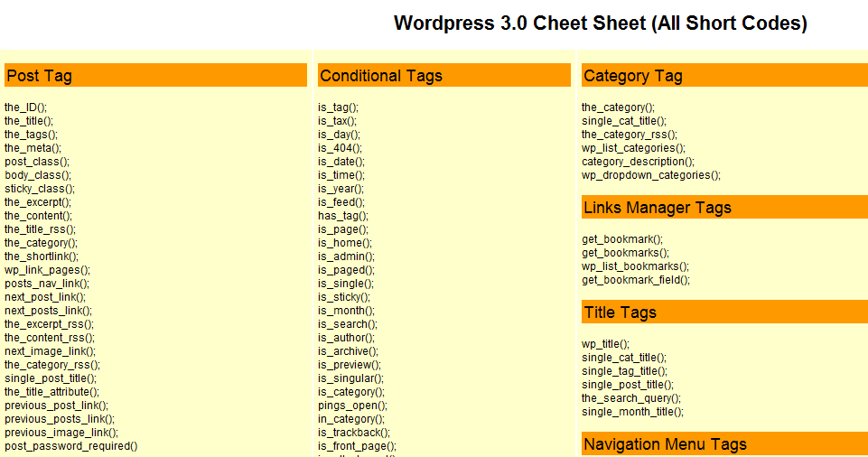Click the next_image_link(); entry
The height and width of the screenshot is (457, 868).
coord(51,351)
